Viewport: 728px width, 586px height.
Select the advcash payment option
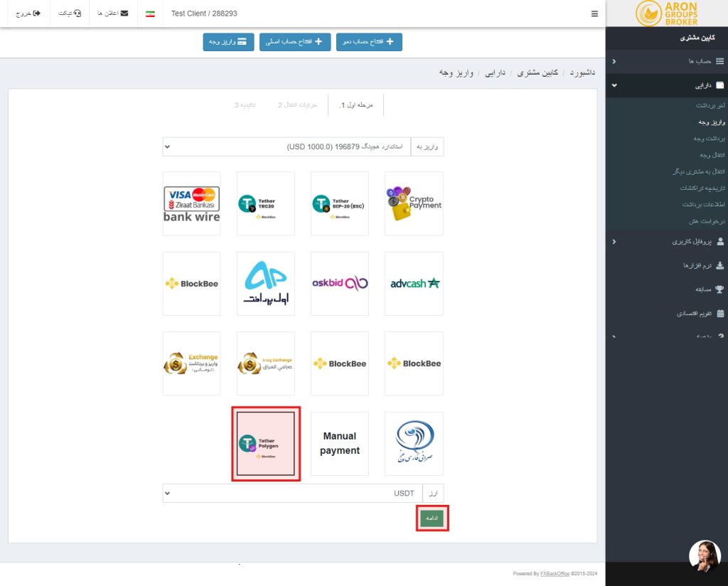point(414,284)
